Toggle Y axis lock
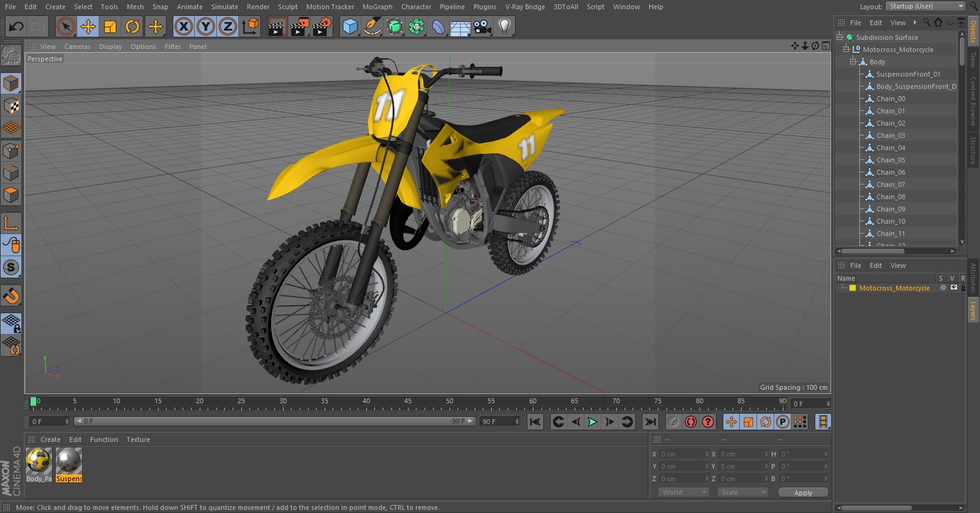980x513 pixels. point(206,26)
